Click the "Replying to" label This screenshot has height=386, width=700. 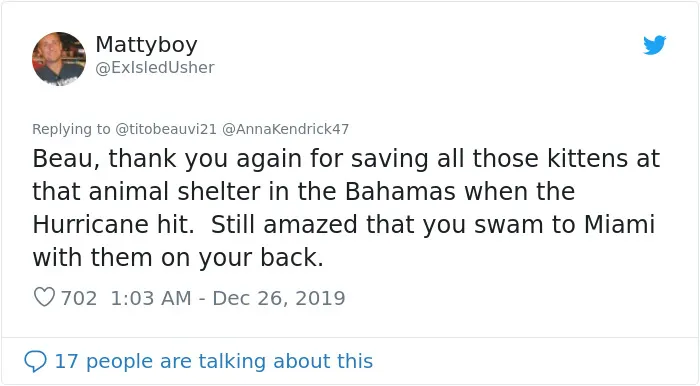[x=71, y=129]
